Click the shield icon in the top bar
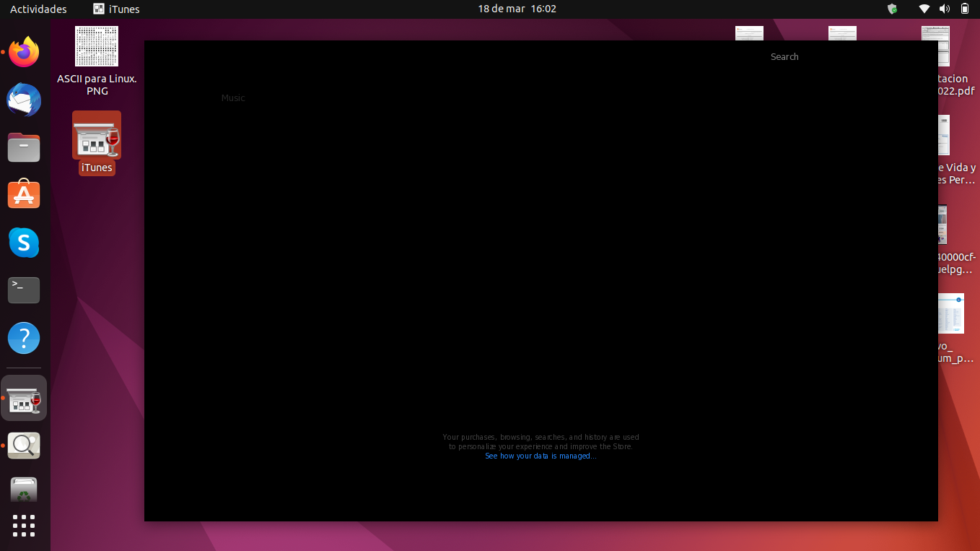This screenshot has width=980, height=551. point(892,9)
